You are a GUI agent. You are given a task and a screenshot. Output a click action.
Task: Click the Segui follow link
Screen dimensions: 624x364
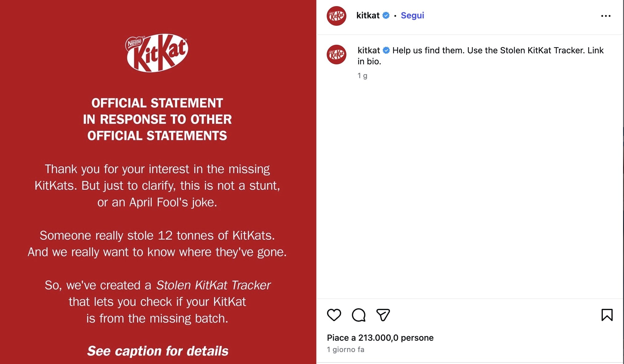pos(412,15)
